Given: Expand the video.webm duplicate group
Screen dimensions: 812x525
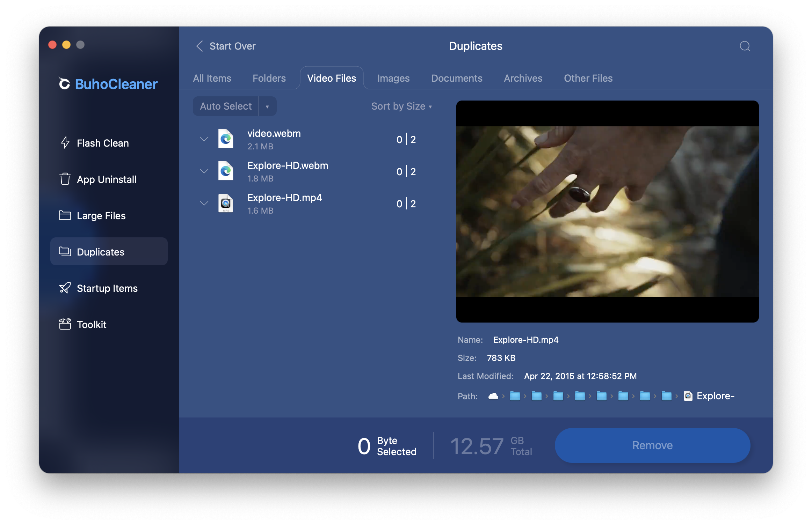Looking at the screenshot, I should (204, 139).
